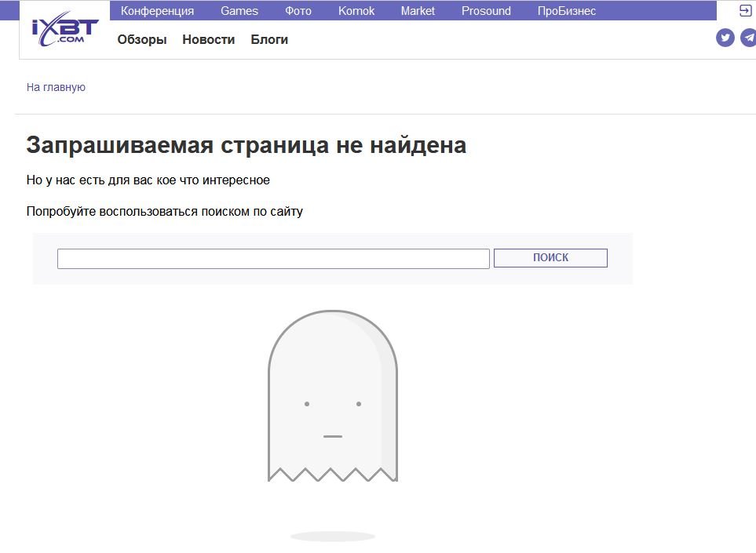Viewport: 756px width, 553px height.
Task: Open the Telegram channel icon
Action: [x=748, y=38]
